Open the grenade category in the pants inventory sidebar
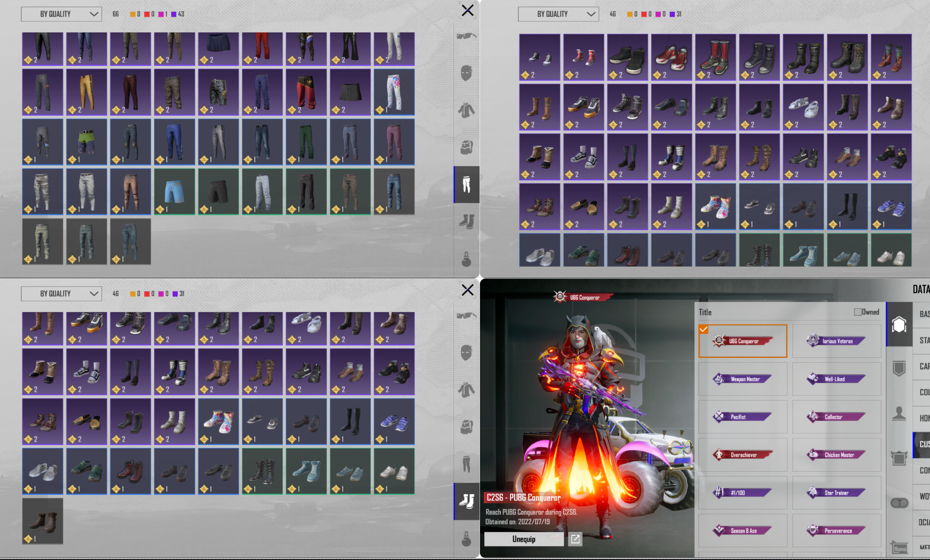This screenshot has width=930, height=560. (467, 259)
